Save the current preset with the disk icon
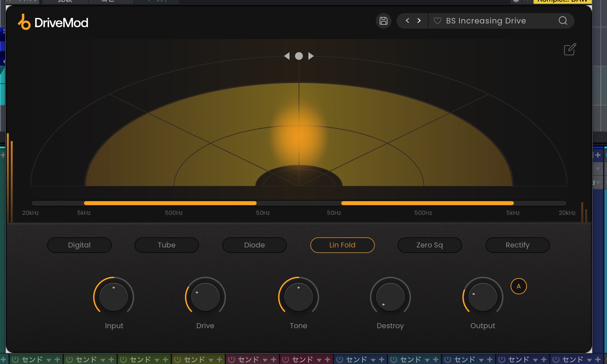Image resolution: width=607 pixels, height=364 pixels. click(x=383, y=21)
